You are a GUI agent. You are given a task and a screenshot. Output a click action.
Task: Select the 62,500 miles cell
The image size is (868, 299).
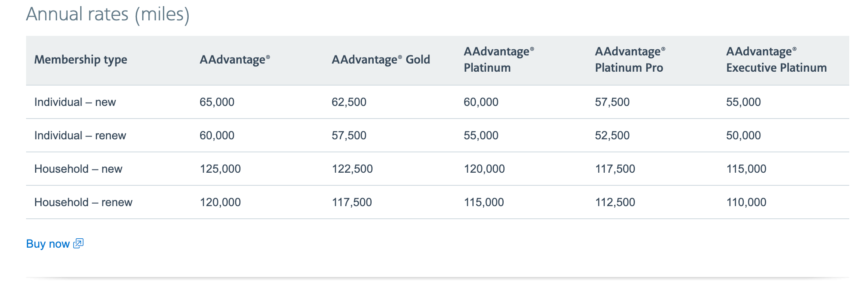tap(349, 102)
